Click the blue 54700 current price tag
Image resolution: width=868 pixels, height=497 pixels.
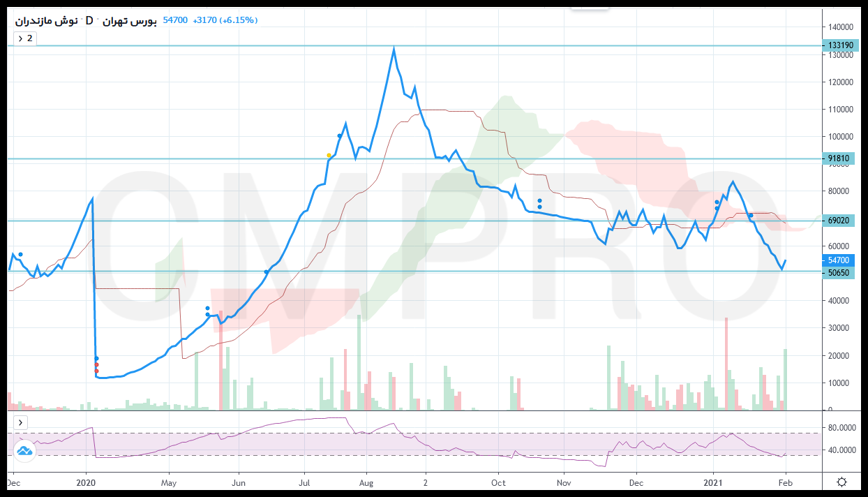(x=839, y=260)
